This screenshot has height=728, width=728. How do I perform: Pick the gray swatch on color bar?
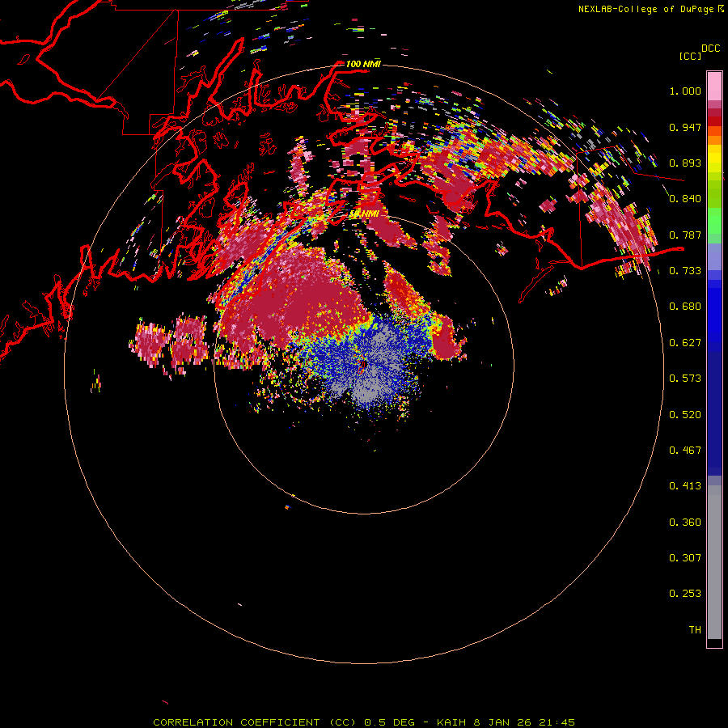pyautogui.click(x=714, y=562)
